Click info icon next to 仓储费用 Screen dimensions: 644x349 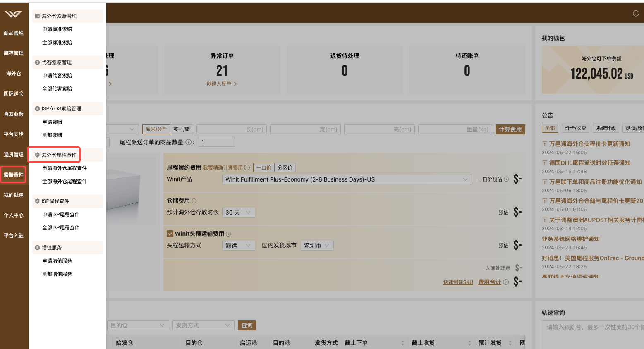click(194, 201)
